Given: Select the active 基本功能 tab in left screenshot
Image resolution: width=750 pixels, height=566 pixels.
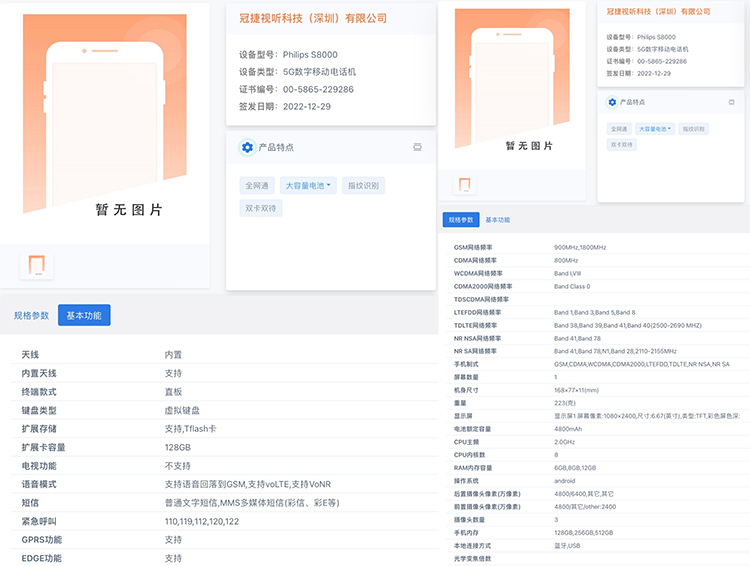Looking at the screenshot, I should (x=84, y=315).
